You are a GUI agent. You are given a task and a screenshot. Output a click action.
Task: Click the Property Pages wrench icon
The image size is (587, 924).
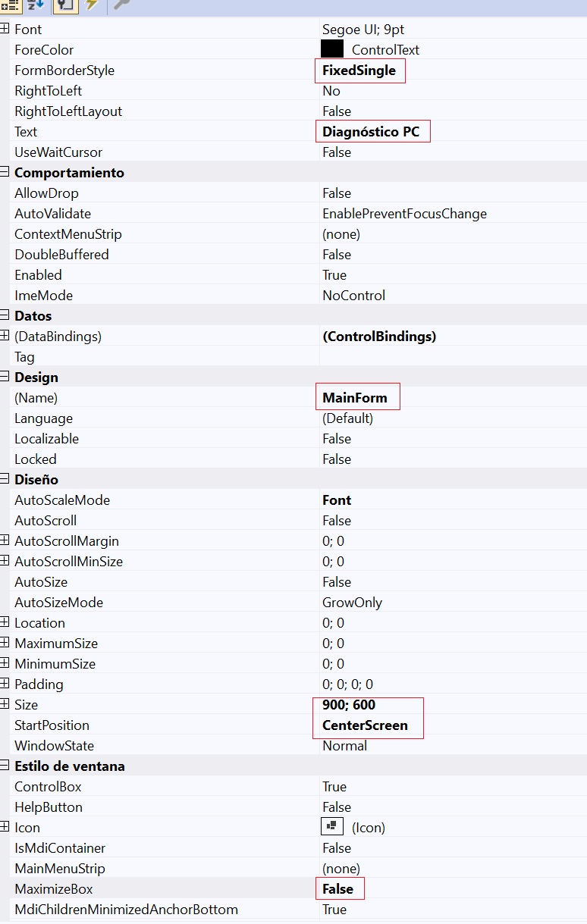(121, 5)
